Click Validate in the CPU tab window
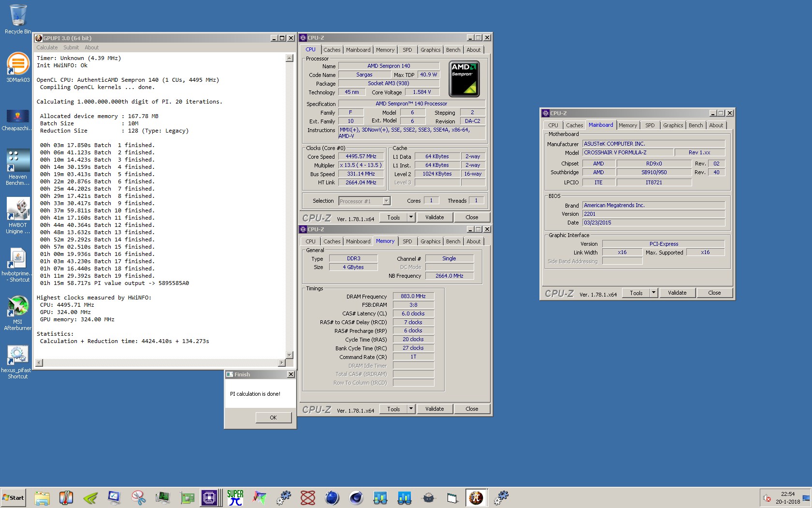 [x=435, y=218]
